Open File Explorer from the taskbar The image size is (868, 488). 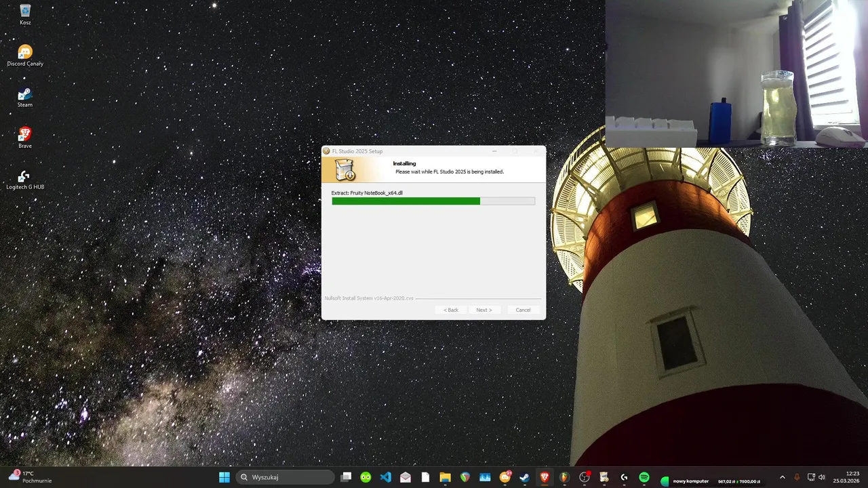click(445, 477)
